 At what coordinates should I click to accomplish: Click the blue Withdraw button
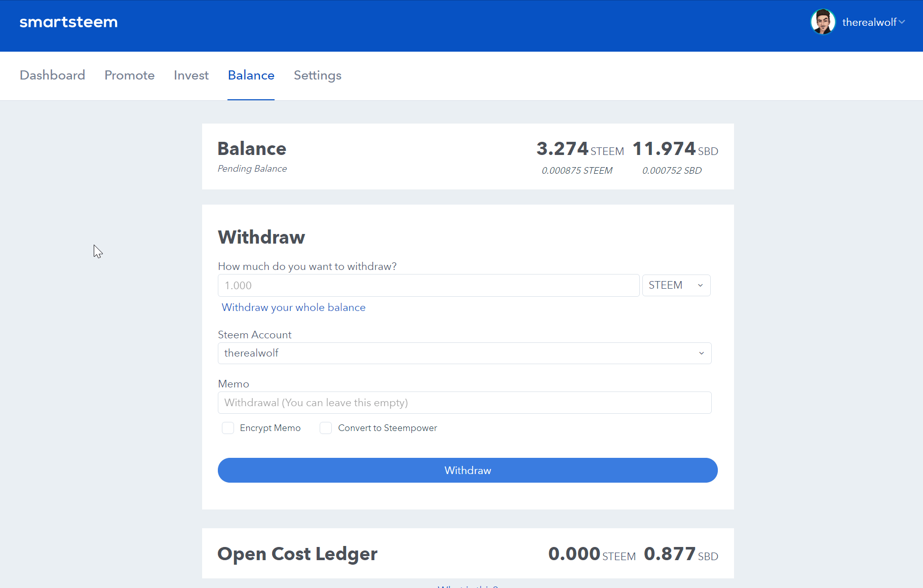tap(468, 471)
